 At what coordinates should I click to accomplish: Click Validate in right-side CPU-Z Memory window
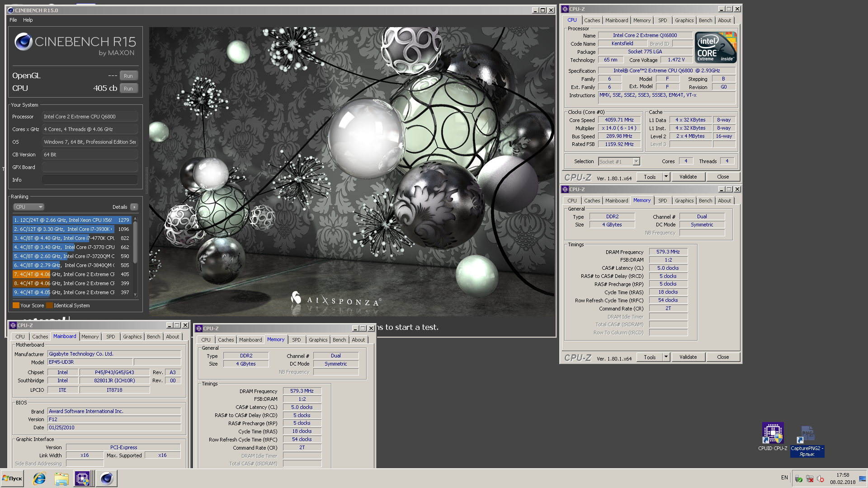tap(688, 357)
